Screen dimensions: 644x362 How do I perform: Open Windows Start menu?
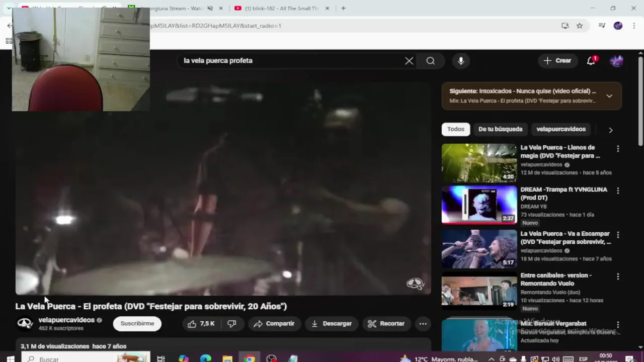[10, 359]
